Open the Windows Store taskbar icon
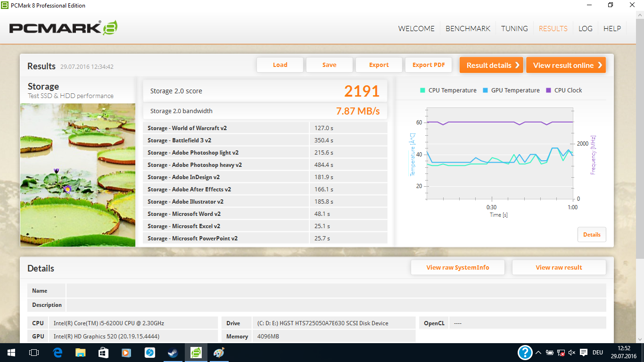Screen dimensions: 644x362 point(103,353)
